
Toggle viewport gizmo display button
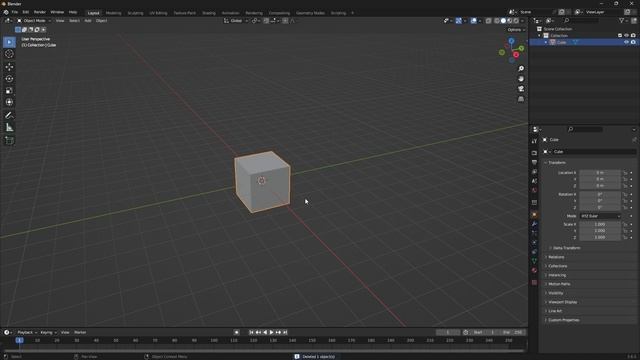click(x=459, y=21)
